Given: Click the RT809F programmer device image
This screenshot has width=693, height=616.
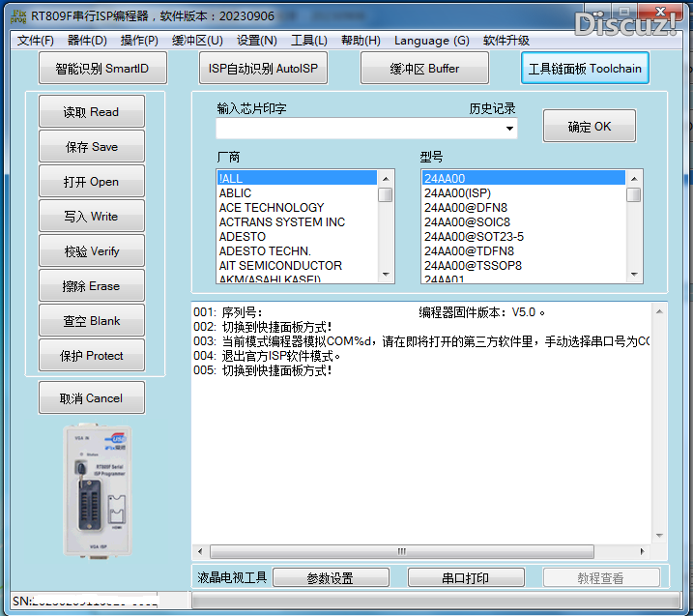Looking at the screenshot, I should (x=98, y=491).
